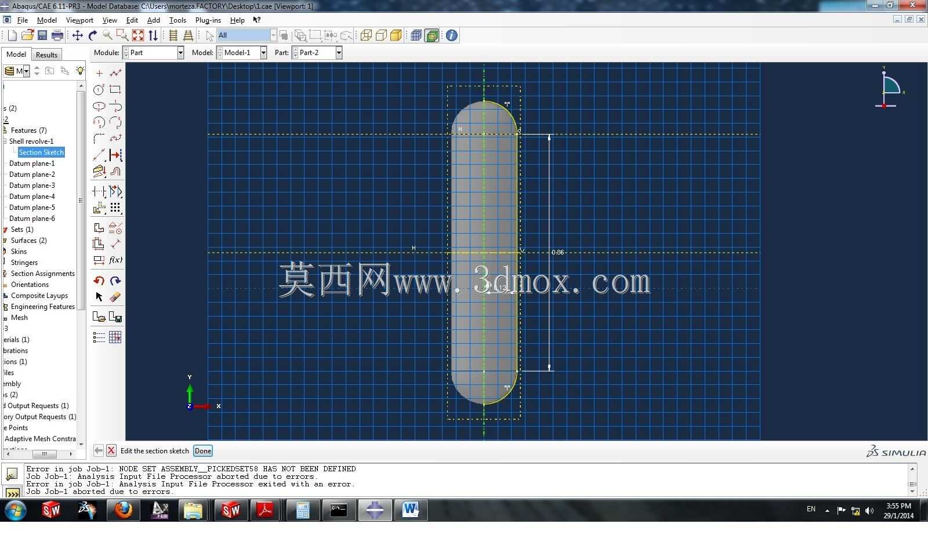This screenshot has height=560, width=928.
Task: Select the Section Sketch tree item
Action: [41, 152]
